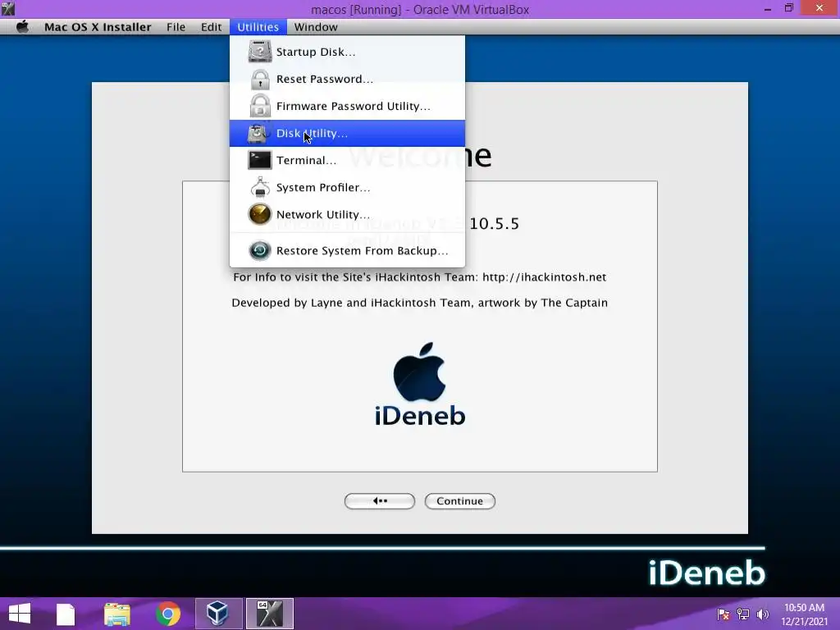Click the Action Center flag tray icon

pos(723,614)
